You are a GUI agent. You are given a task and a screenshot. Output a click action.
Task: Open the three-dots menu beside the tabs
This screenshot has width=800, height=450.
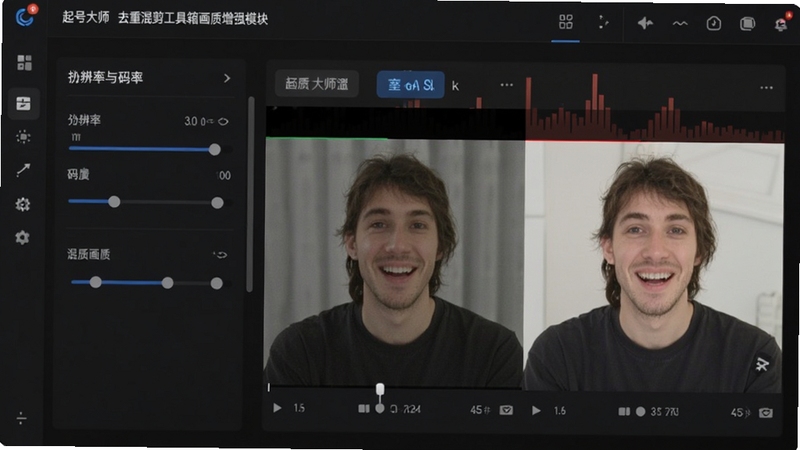click(507, 85)
